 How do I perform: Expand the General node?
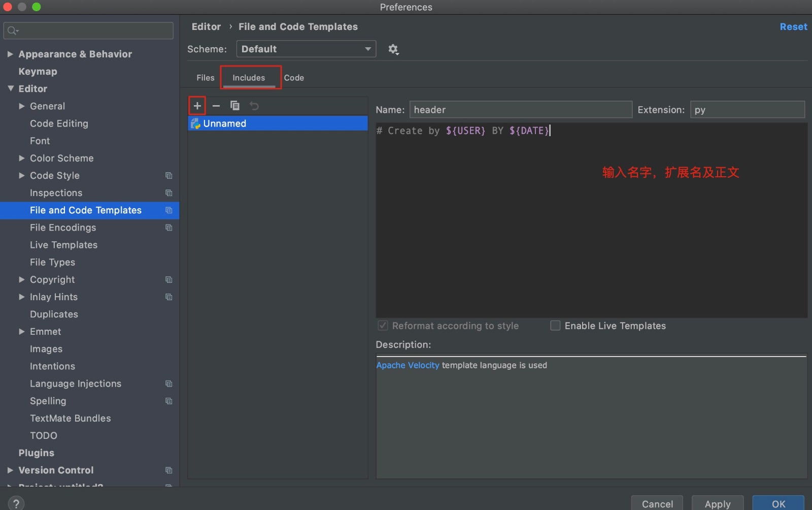click(22, 106)
